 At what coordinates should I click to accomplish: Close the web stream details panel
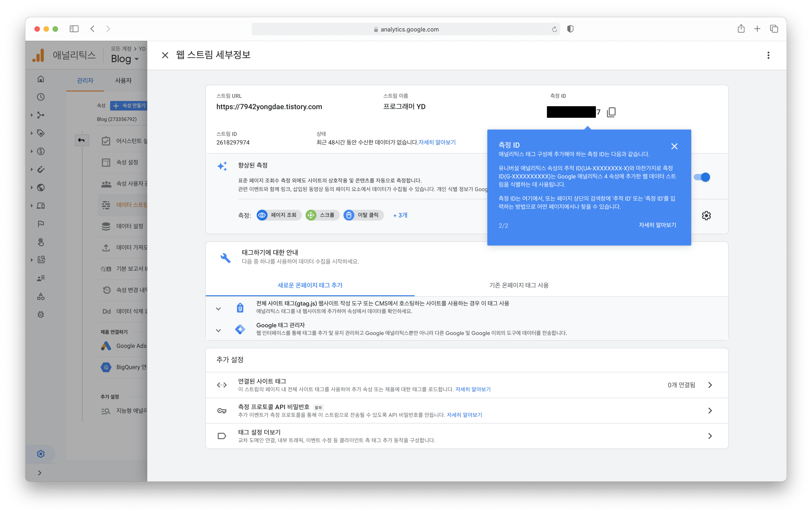[165, 55]
